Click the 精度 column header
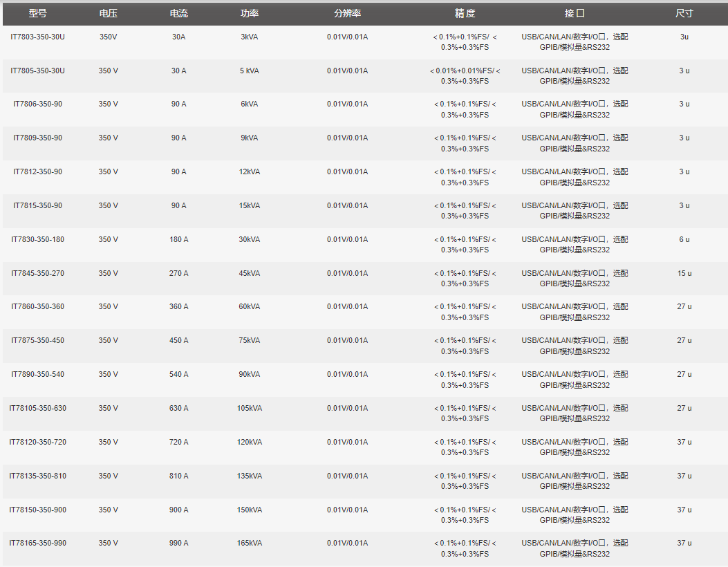This screenshot has width=728, height=567. coord(465,13)
